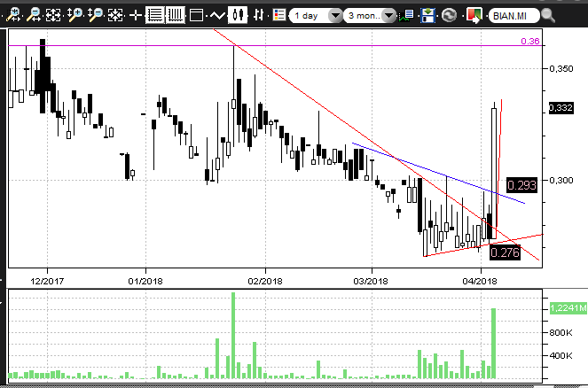The image size is (588, 388).
Task: Click the 02/2018 date axis label
Action: (x=265, y=281)
